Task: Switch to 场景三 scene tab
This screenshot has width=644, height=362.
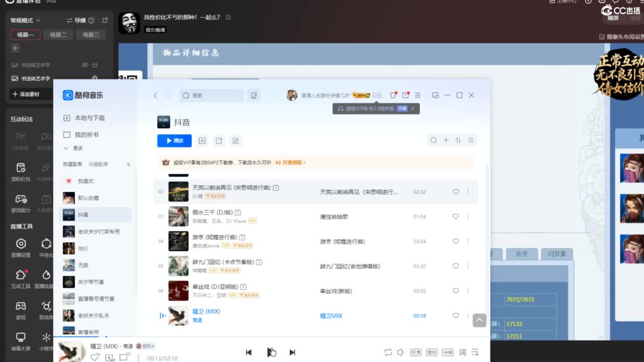Action: [91, 35]
